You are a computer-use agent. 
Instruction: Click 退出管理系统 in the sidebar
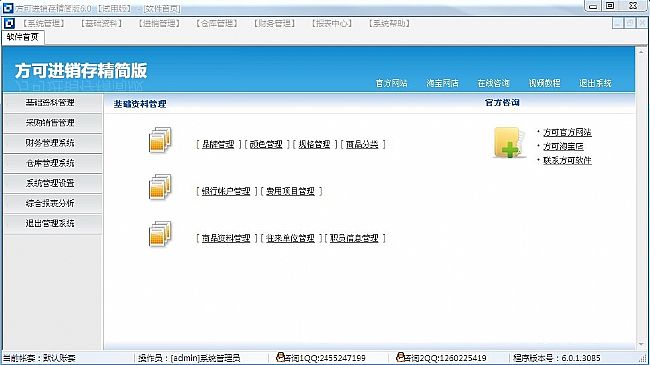click(53, 223)
